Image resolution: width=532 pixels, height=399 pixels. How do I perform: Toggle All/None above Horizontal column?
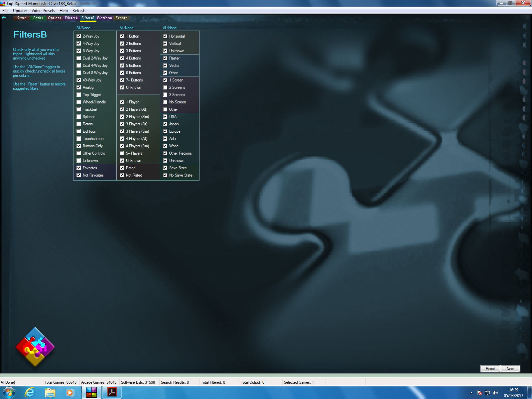[x=170, y=28]
